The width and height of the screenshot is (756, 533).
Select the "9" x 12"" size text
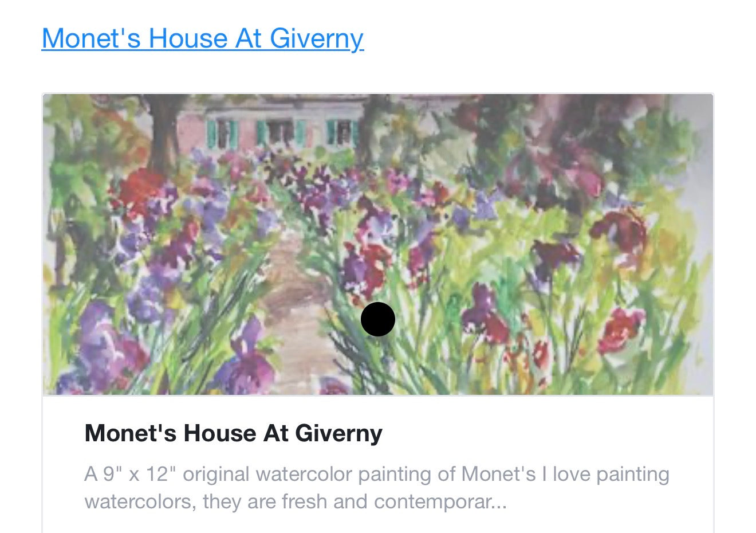tap(140, 475)
